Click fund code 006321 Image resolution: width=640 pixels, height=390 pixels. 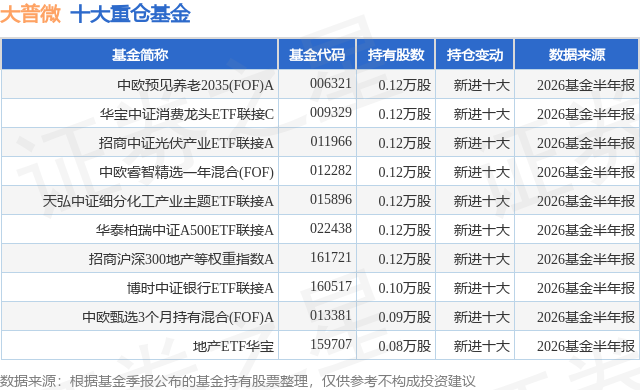tap(331, 84)
